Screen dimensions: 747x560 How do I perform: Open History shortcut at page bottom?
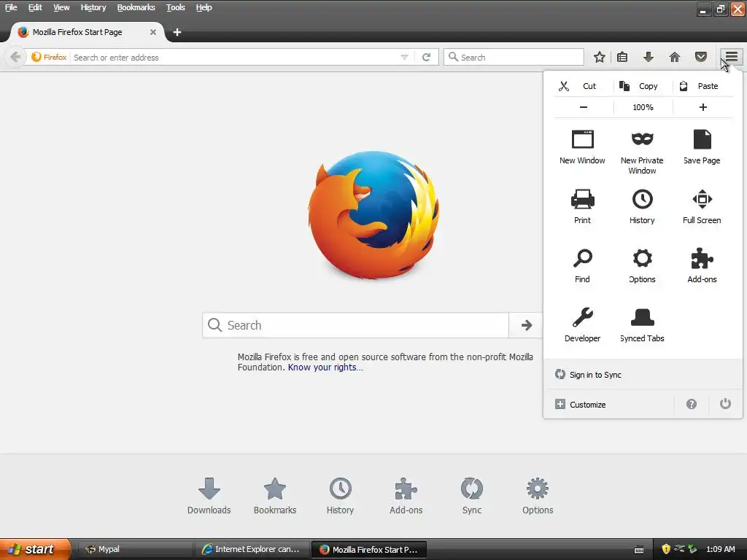(340, 496)
